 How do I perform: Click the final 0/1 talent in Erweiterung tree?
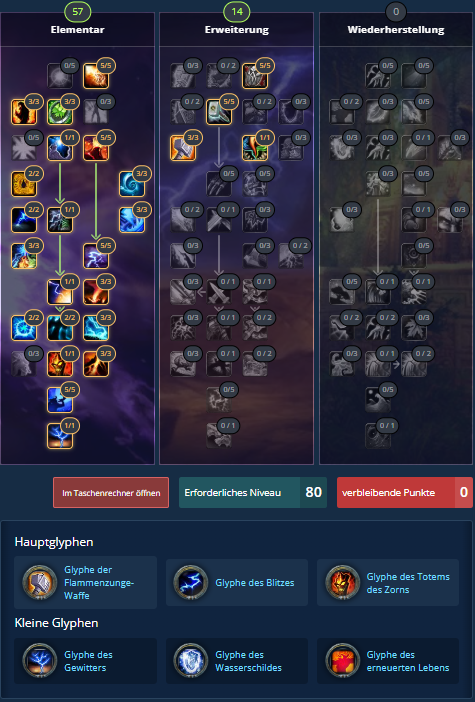click(219, 436)
